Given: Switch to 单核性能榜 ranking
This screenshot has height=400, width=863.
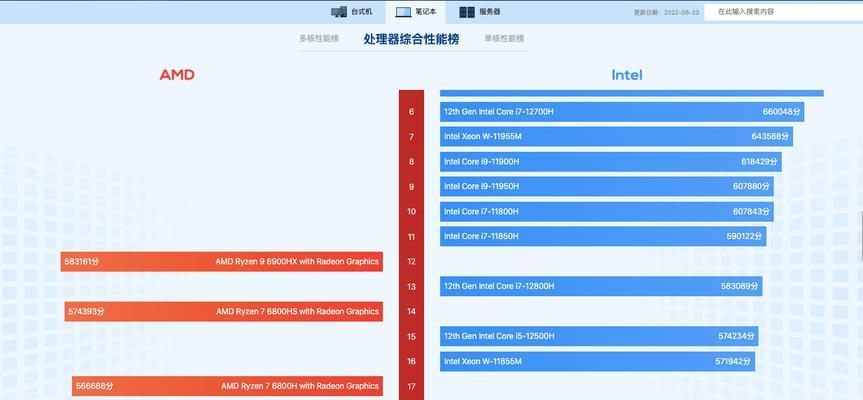Looking at the screenshot, I should [x=504, y=39].
